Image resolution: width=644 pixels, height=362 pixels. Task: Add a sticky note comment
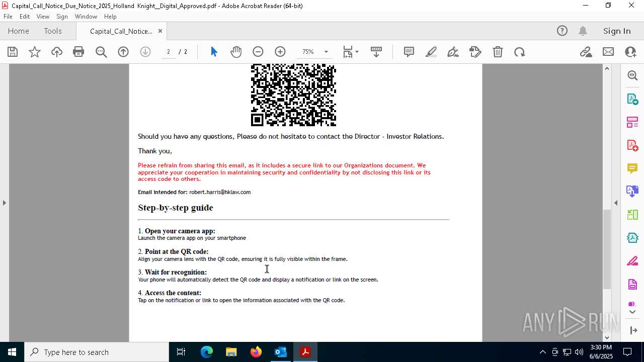click(409, 52)
